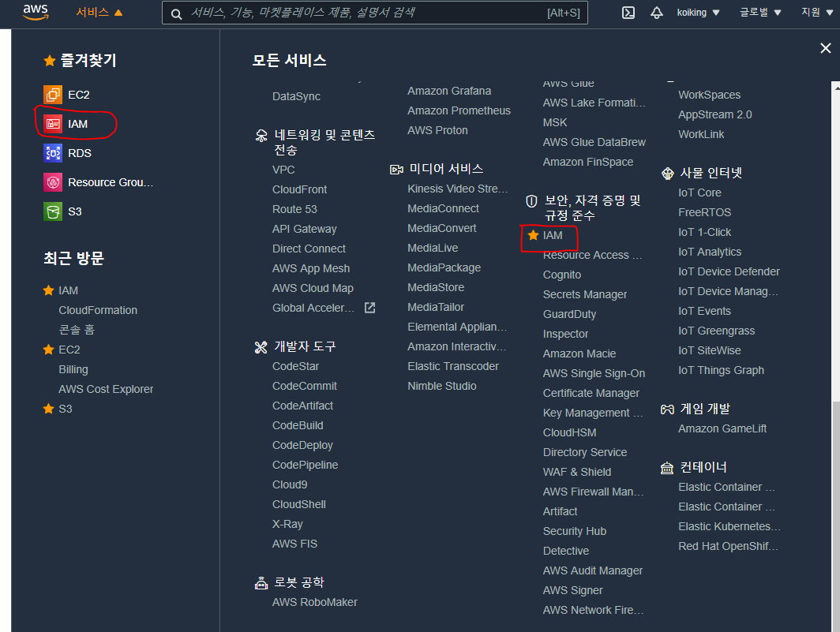Viewport: 840px width, 632px height.
Task: Open Nimble Studio service
Action: 442,386
